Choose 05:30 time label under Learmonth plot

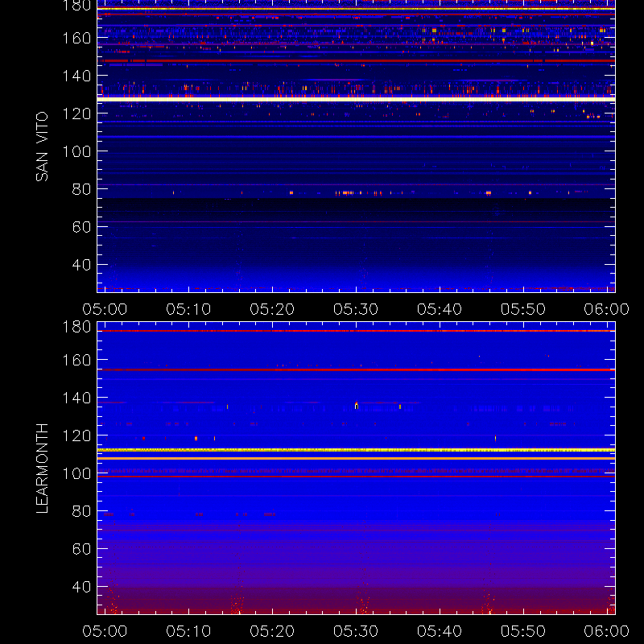pos(356,631)
